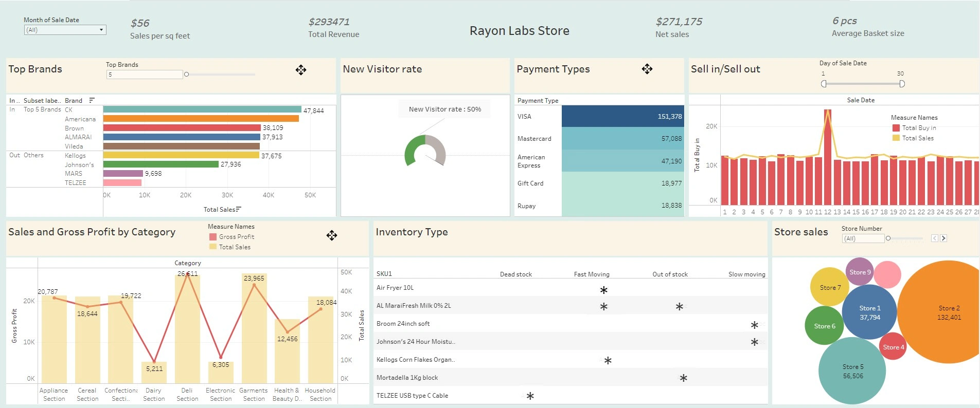980x408 pixels.
Task: Edit the Top Brands value field
Action: tap(145, 75)
